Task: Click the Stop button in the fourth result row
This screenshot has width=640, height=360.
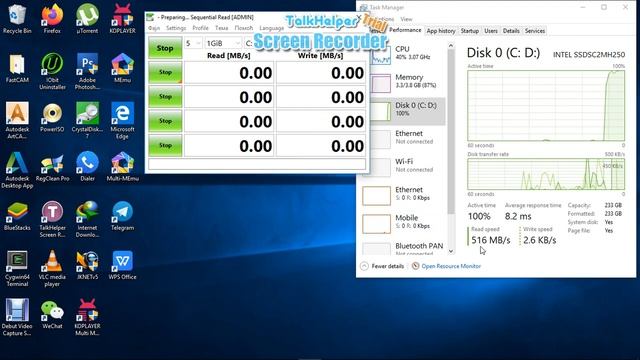Action: [x=165, y=145]
